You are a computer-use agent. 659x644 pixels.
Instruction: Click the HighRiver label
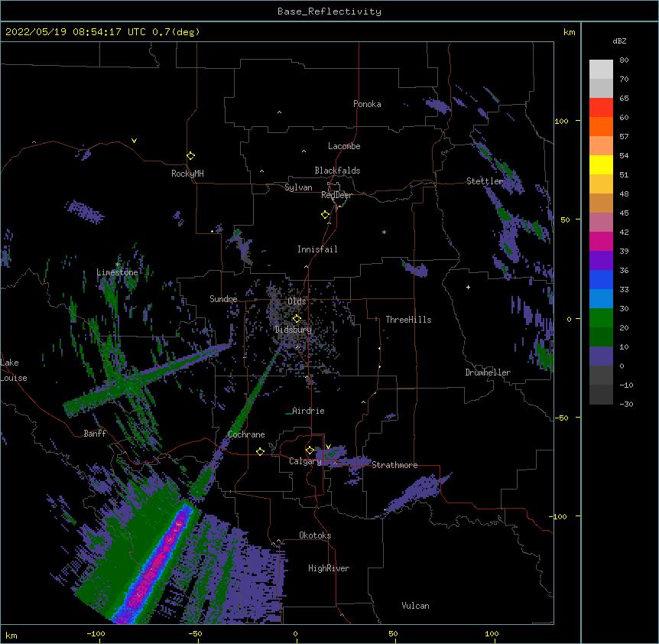329,568
